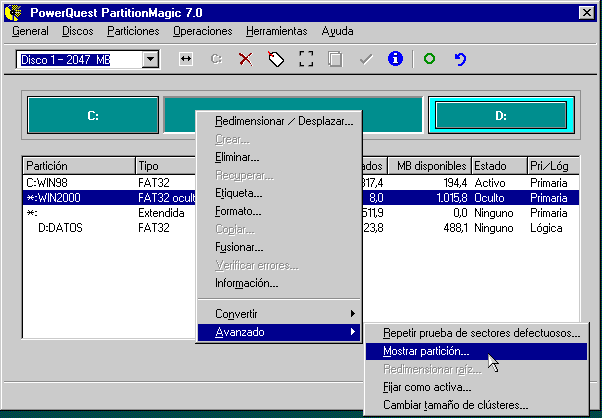Click the MB disponibles column header
Screen dimensions: 602x418
(430, 166)
